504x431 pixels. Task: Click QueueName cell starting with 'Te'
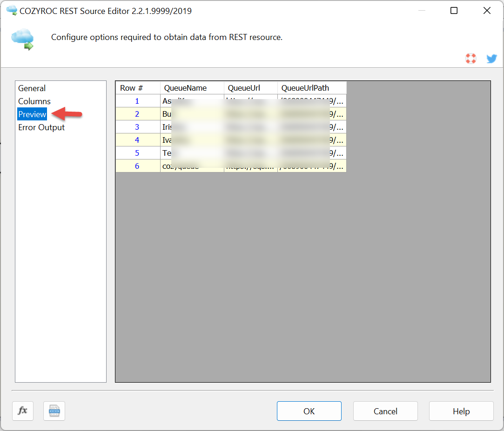pos(192,153)
